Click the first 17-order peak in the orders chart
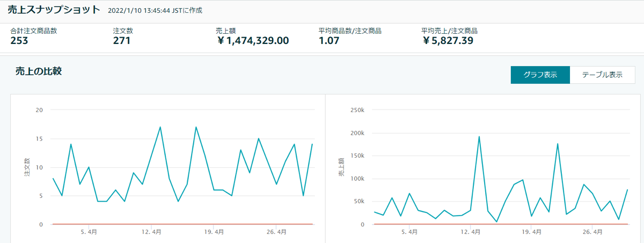The height and width of the screenshot is (243, 644). coord(160,127)
